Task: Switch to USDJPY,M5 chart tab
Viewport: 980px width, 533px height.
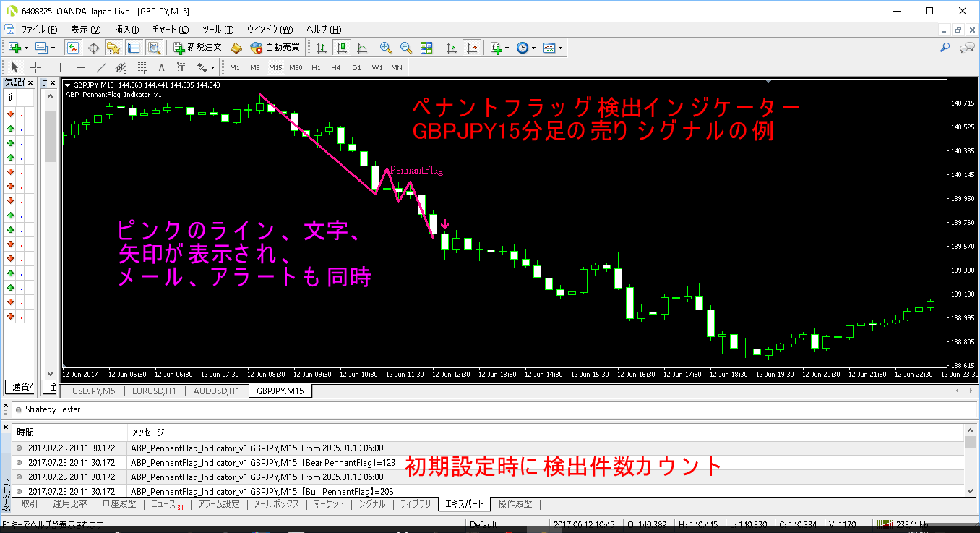Action: click(x=93, y=391)
